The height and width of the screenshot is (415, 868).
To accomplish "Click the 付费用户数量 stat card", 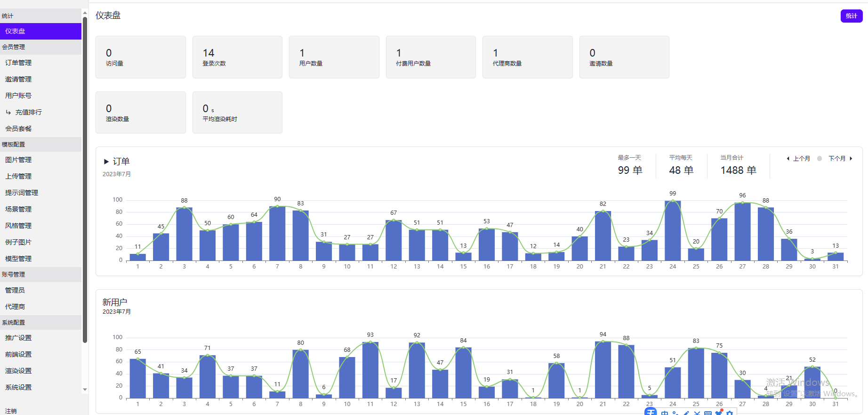I will [x=430, y=57].
